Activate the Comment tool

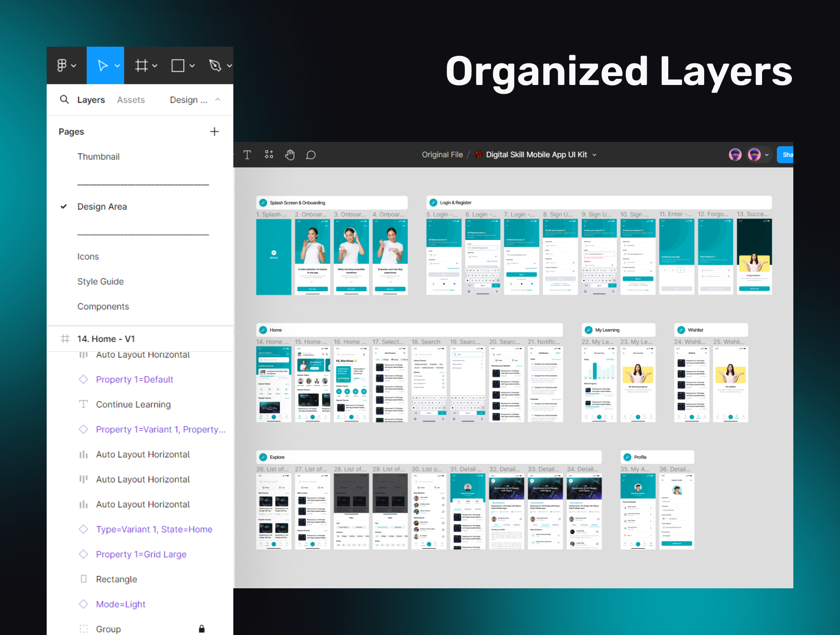(x=310, y=155)
